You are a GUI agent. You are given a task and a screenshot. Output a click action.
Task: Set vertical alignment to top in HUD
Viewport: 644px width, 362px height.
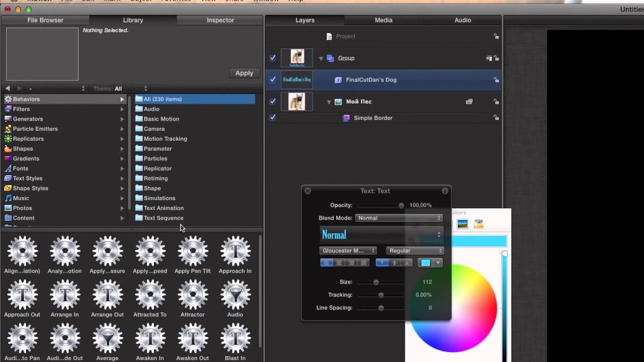pos(382,262)
